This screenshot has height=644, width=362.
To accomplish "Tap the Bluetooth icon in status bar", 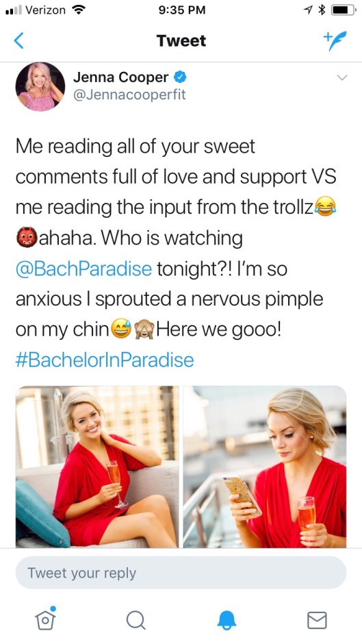I will (322, 10).
